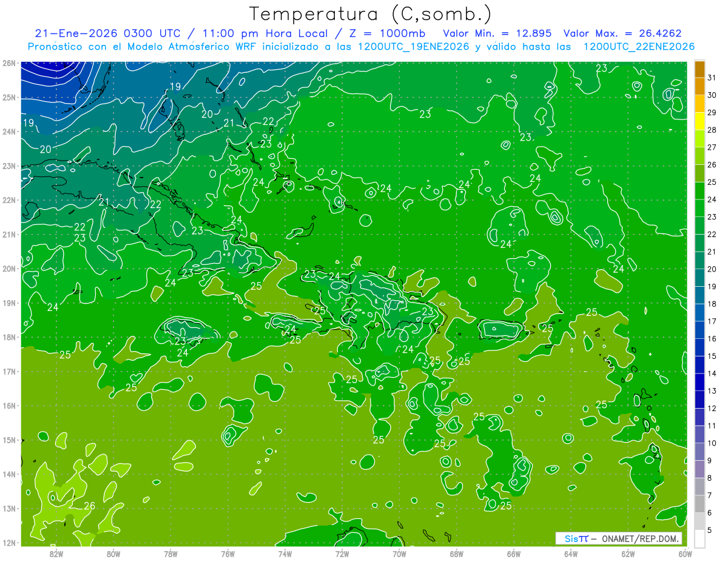Select the 68W longitude axis label
This screenshot has width=728, height=562.
coord(457,553)
